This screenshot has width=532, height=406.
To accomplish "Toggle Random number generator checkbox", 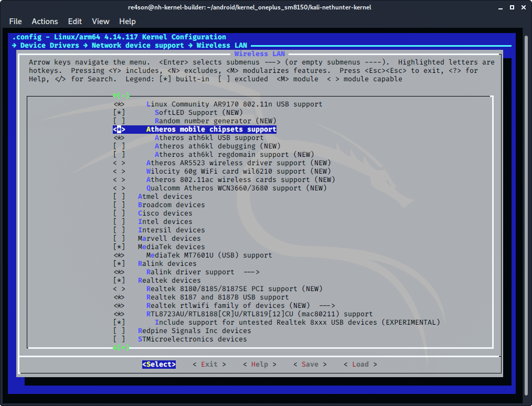I will (x=119, y=121).
